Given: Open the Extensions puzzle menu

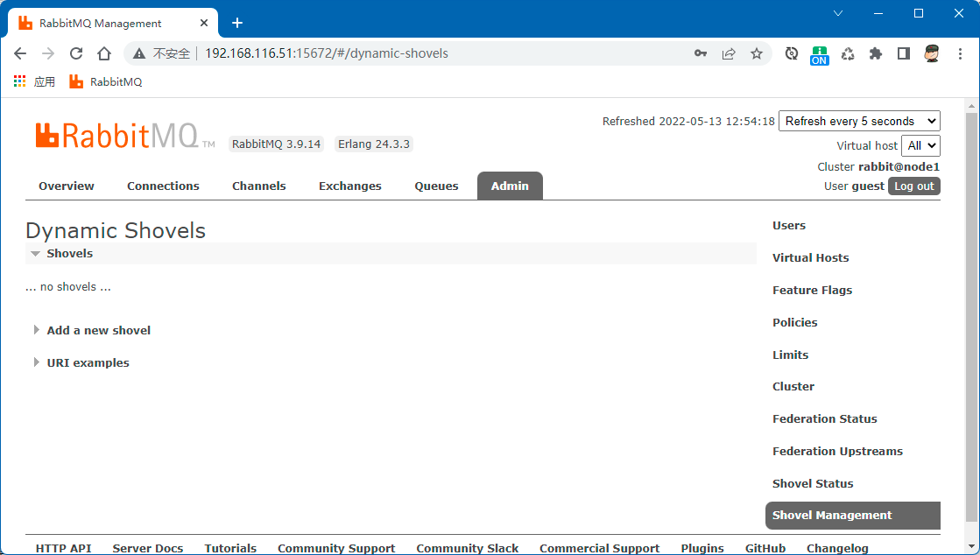Looking at the screenshot, I should (876, 53).
